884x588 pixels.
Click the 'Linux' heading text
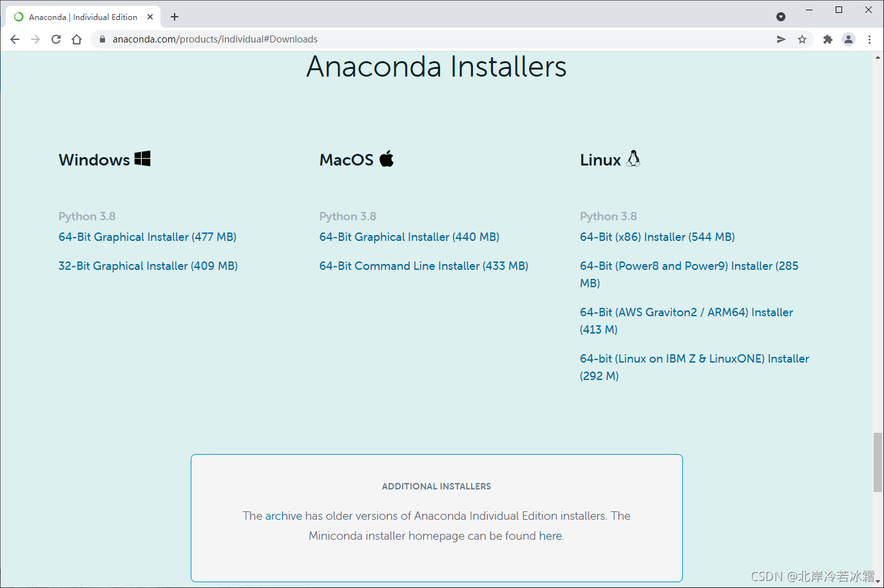coord(601,160)
